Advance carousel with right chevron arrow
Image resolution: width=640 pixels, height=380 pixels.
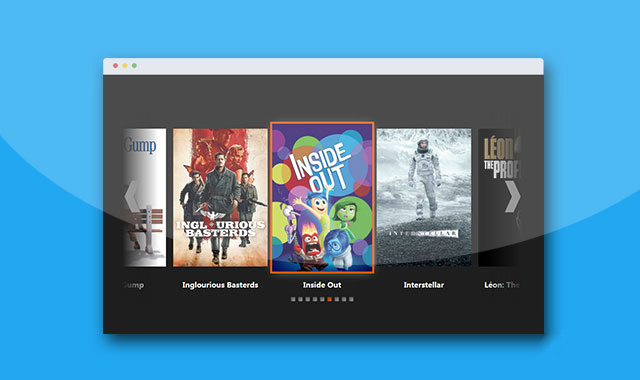tap(513, 197)
